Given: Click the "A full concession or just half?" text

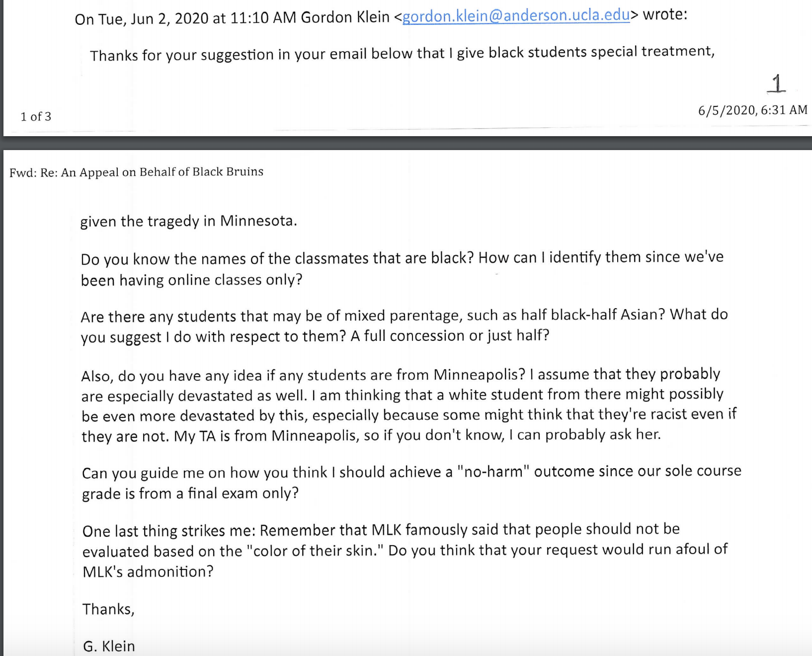Looking at the screenshot, I should (450, 336).
